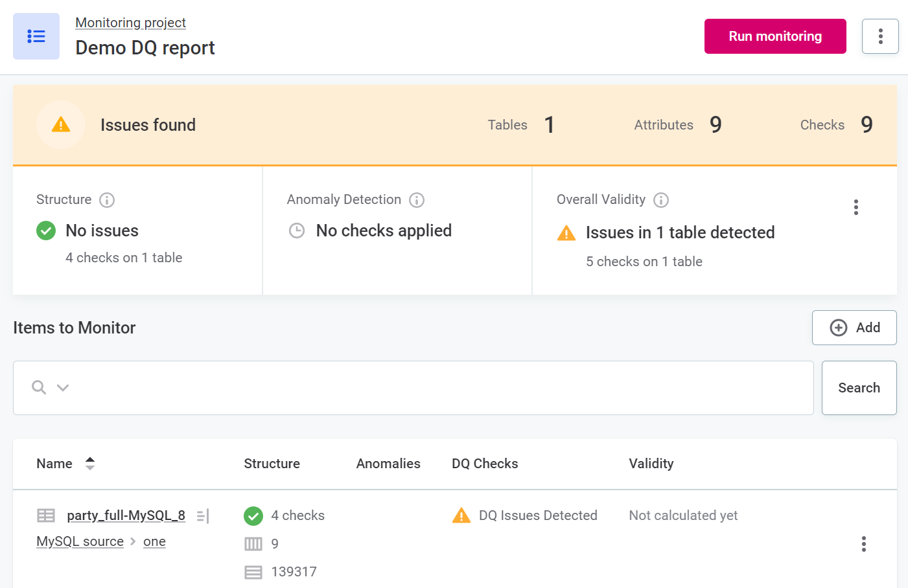Click the green check icon by 4 checks
The width and height of the screenshot is (908, 588).
tap(253, 515)
